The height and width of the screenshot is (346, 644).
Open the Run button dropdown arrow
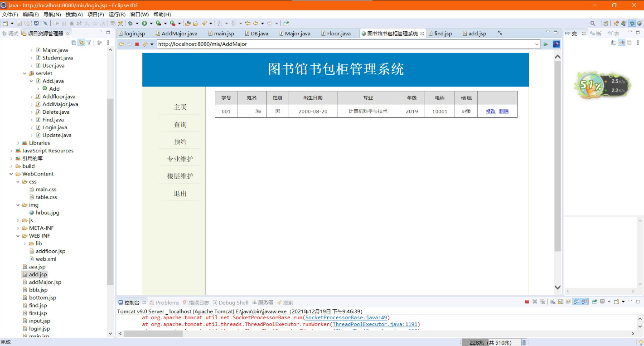tap(151, 23)
